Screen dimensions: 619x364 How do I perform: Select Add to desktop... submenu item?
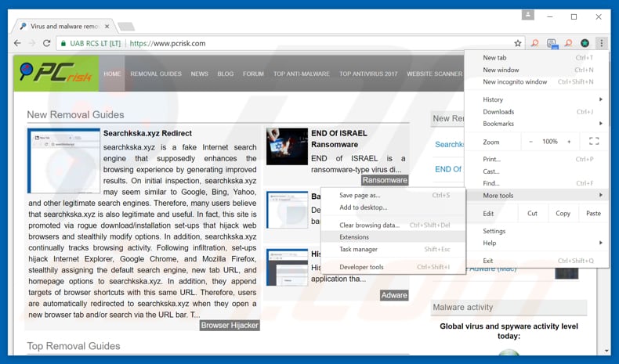[x=393, y=207]
